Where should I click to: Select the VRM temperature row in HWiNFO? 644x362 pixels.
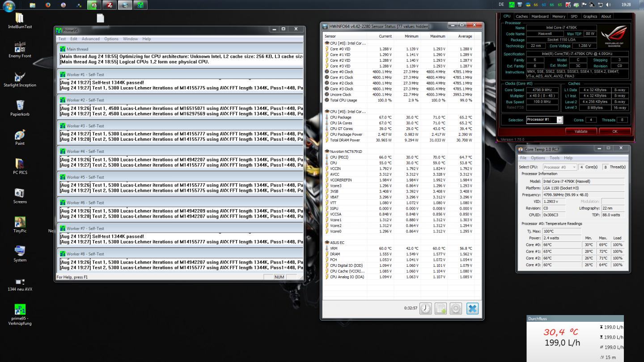click(401, 248)
